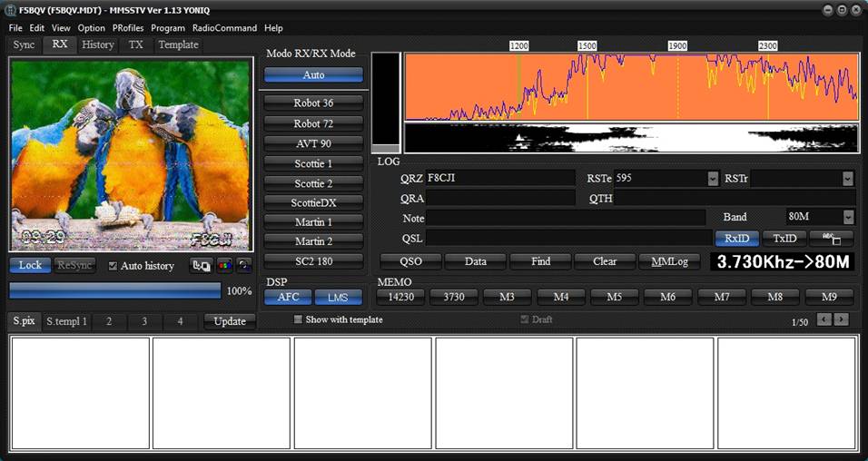Open the RGB color adjustment icon
This screenshot has height=461, width=868.
(225, 266)
